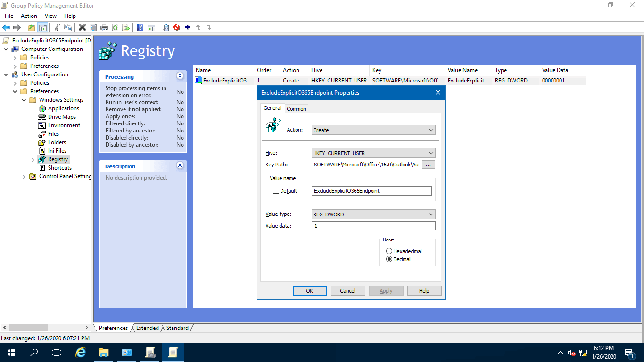
Task: Click the Up one level folder icon
Action: pyautogui.click(x=32, y=27)
